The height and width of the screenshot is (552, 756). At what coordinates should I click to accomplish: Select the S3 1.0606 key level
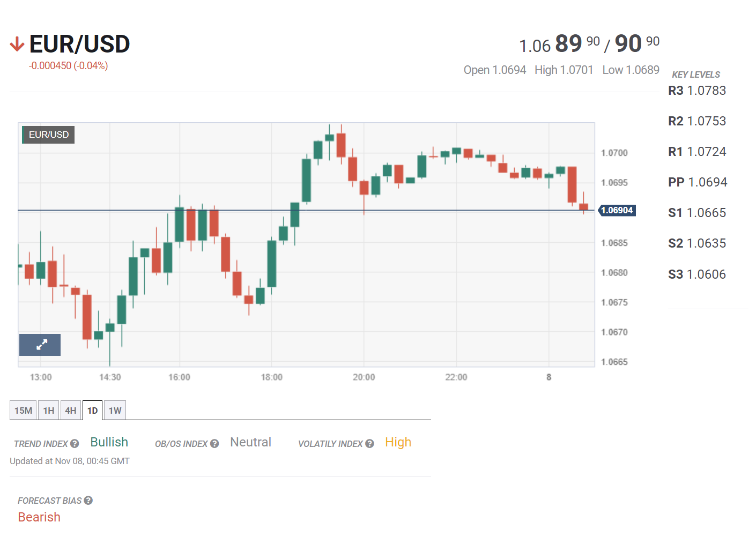(x=697, y=274)
